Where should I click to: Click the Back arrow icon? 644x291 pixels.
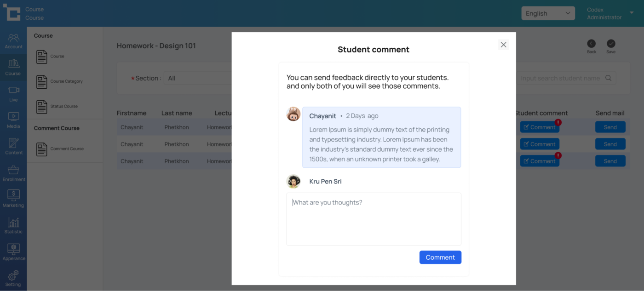tap(591, 44)
